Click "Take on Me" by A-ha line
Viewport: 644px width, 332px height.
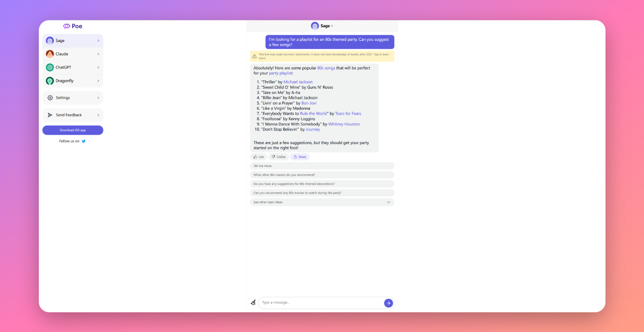pos(280,93)
